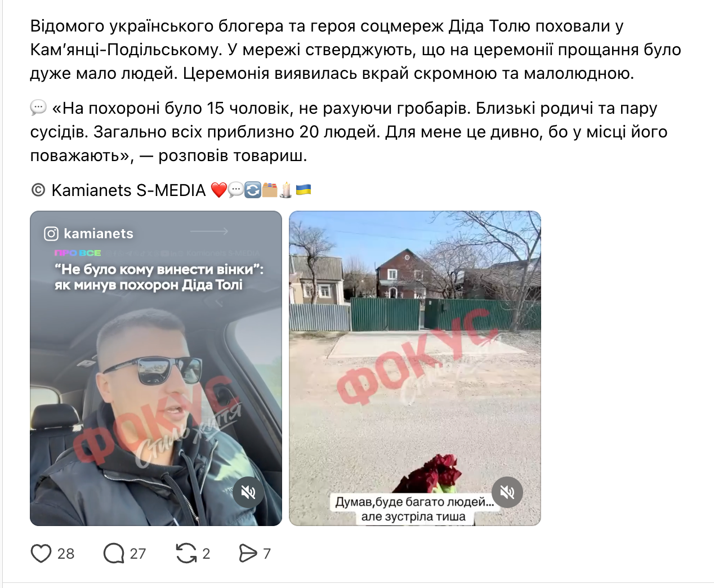The image size is (714, 588).
Task: Click the repost count 2
Action: (206, 554)
